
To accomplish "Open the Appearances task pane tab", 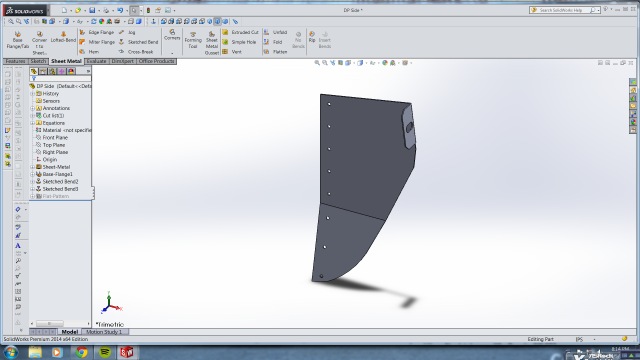I will [x=633, y=122].
